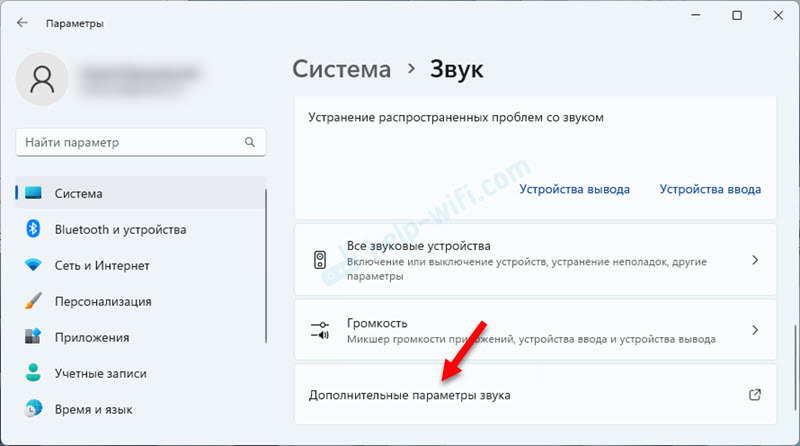Click the external link icon for advanced sound
This screenshot has width=800, height=446.
point(755,395)
